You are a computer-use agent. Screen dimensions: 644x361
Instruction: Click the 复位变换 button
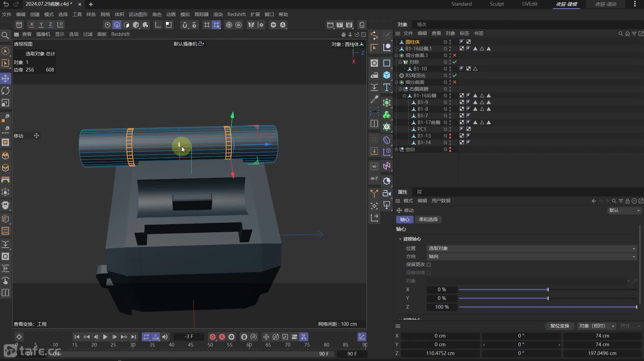tap(559, 326)
